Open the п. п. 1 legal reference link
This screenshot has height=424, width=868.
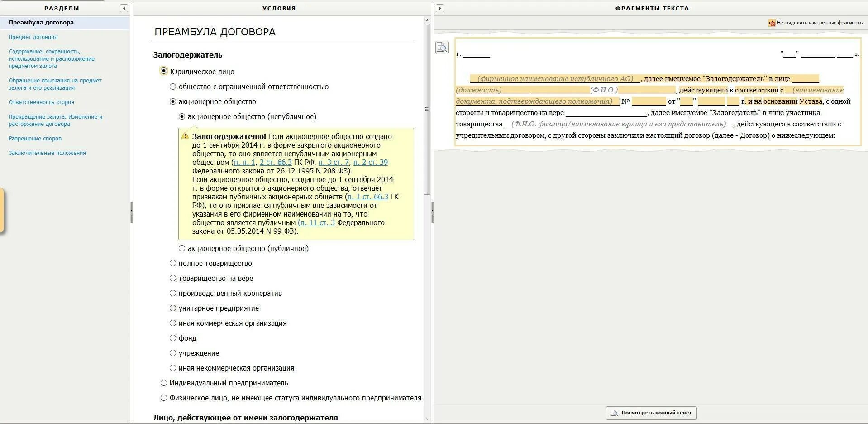pos(244,162)
